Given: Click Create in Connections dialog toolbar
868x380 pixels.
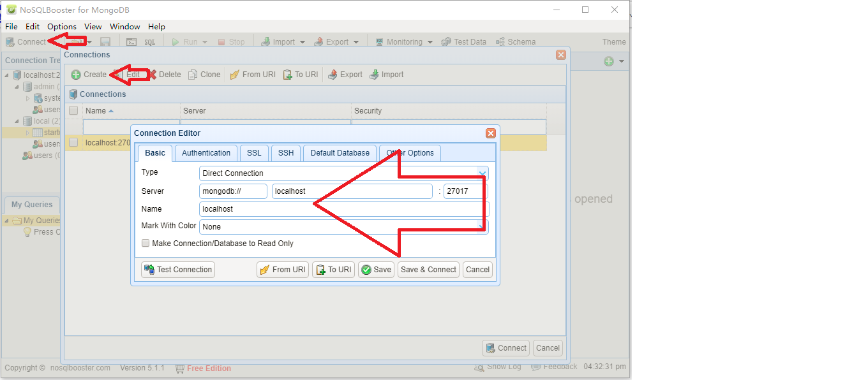Looking at the screenshot, I should coord(89,75).
